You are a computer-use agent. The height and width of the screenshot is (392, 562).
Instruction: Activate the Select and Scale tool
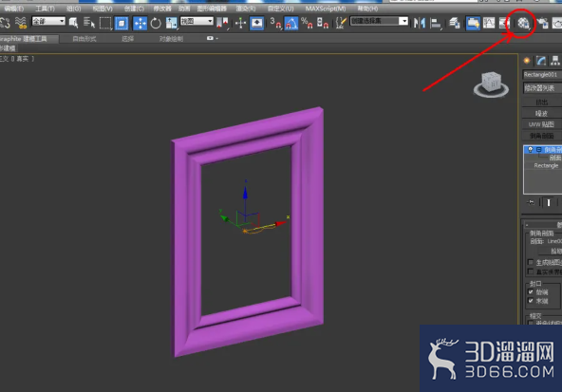171,23
